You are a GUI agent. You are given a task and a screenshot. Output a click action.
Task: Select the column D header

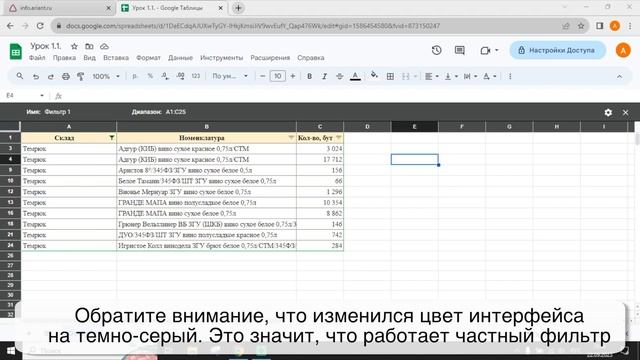(x=367, y=127)
